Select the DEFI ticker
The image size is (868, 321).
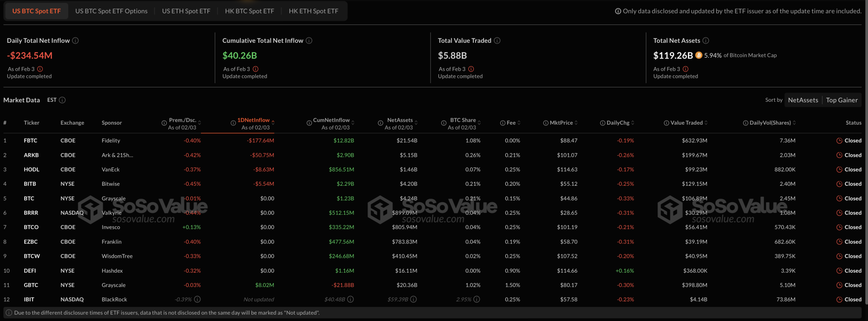coord(30,271)
